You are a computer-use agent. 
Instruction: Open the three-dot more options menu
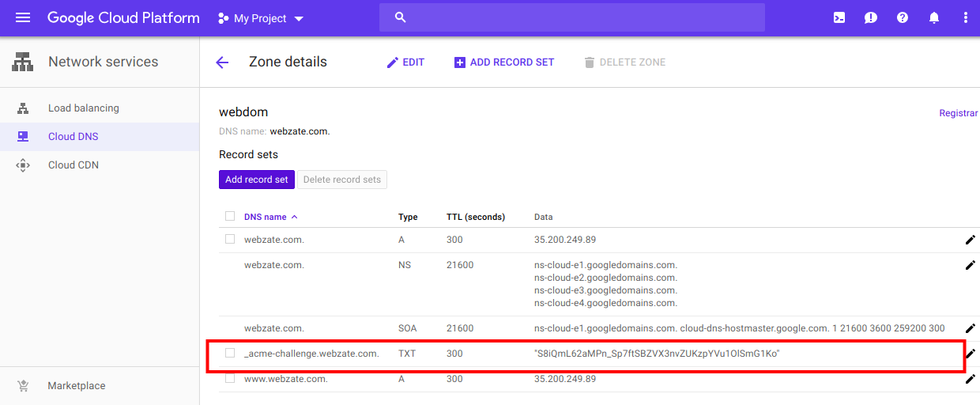tap(965, 17)
